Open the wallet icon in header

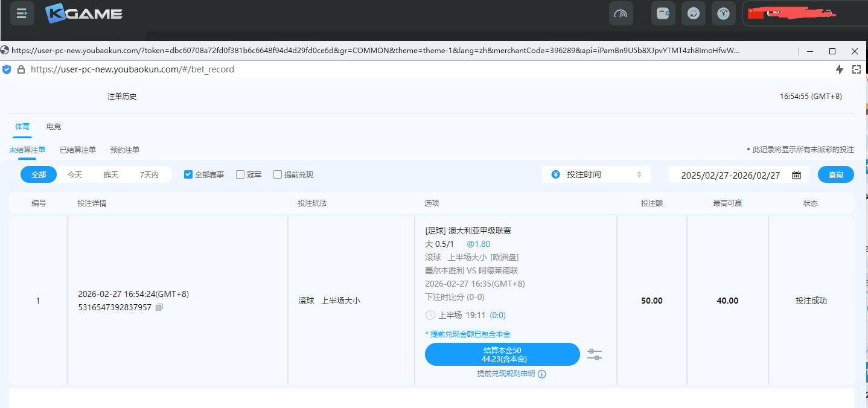(663, 13)
